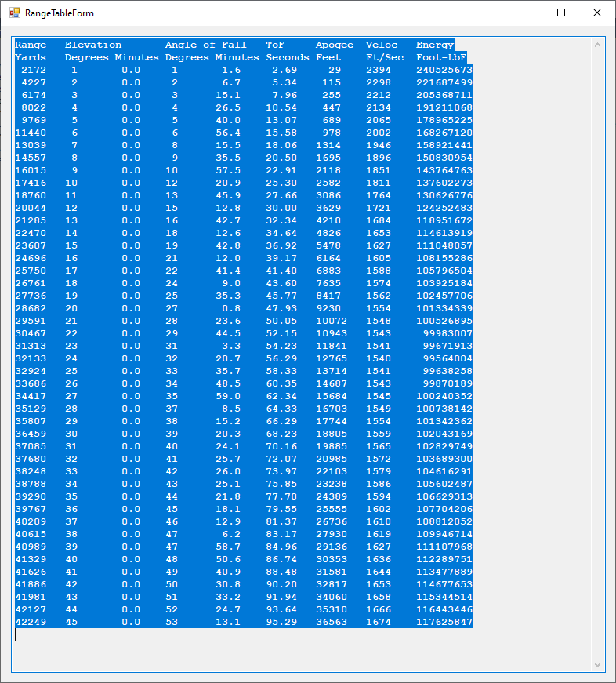
Task: Minimize the RangeTableForm window
Action: pyautogui.click(x=524, y=13)
